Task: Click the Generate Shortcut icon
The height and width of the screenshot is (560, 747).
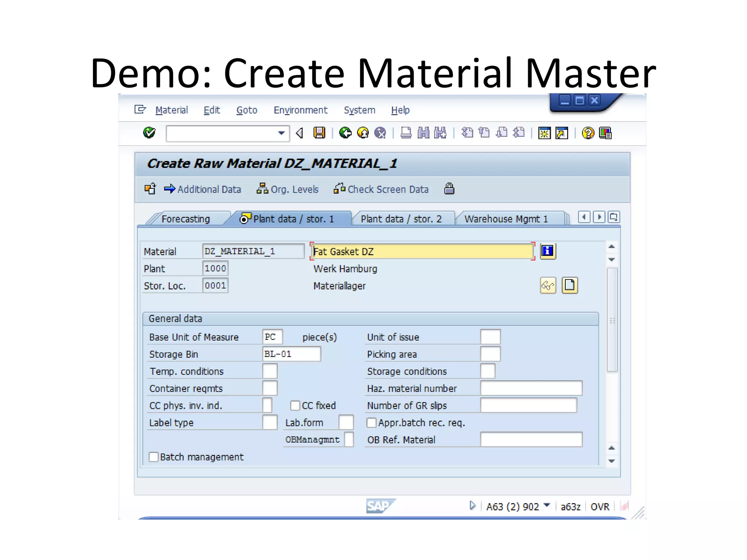Action: (x=562, y=133)
